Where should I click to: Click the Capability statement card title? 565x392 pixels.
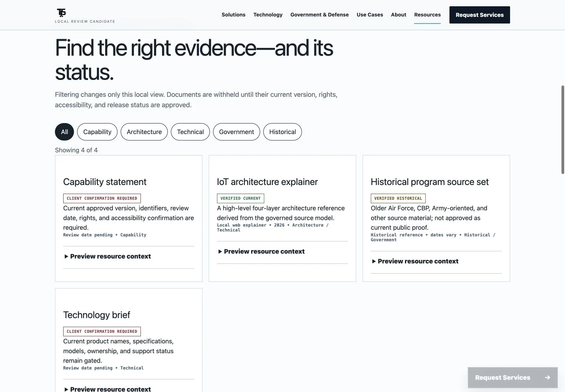pyautogui.click(x=105, y=182)
